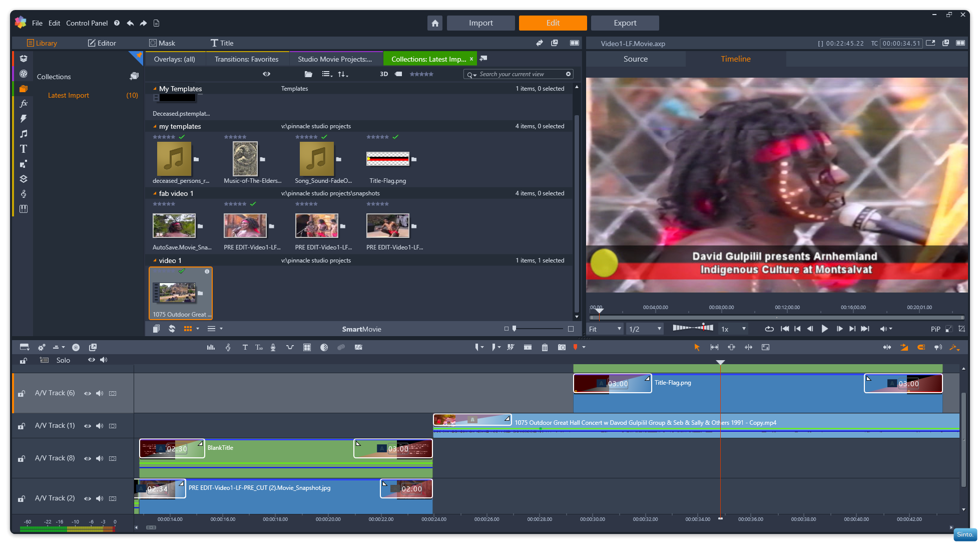This screenshot has width=980, height=544.
Task: Toggle loop playback in preview
Action: [769, 329]
